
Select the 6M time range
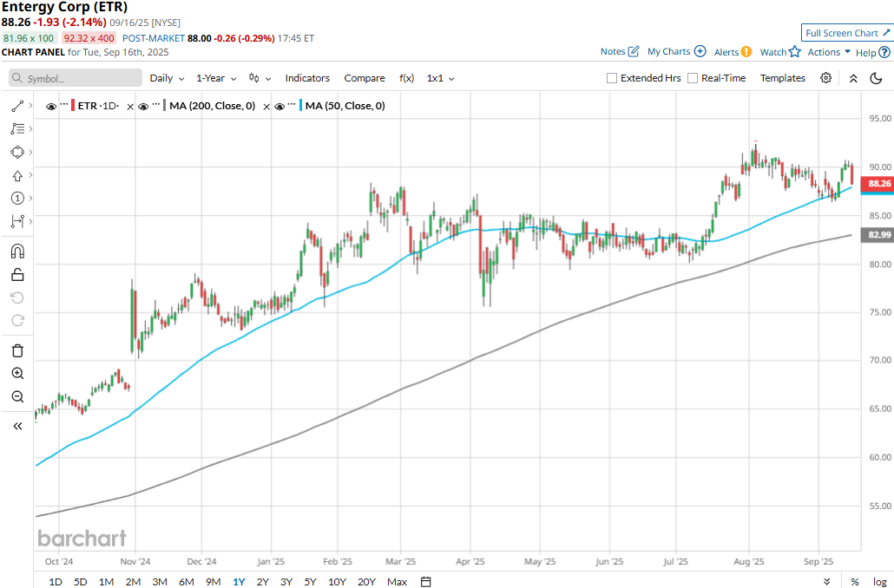click(187, 582)
